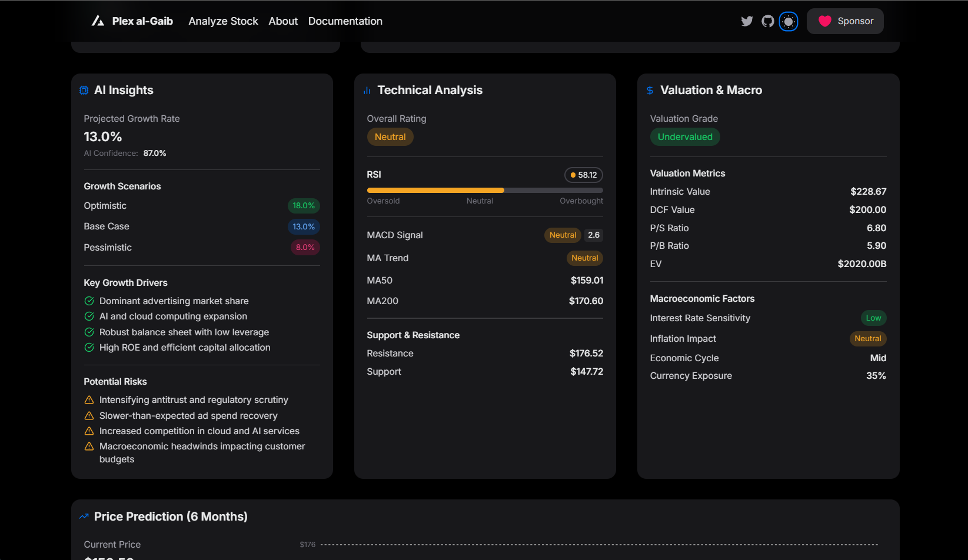The height and width of the screenshot is (560, 968).
Task: Click the AI Insights chip icon
Action: point(84,91)
